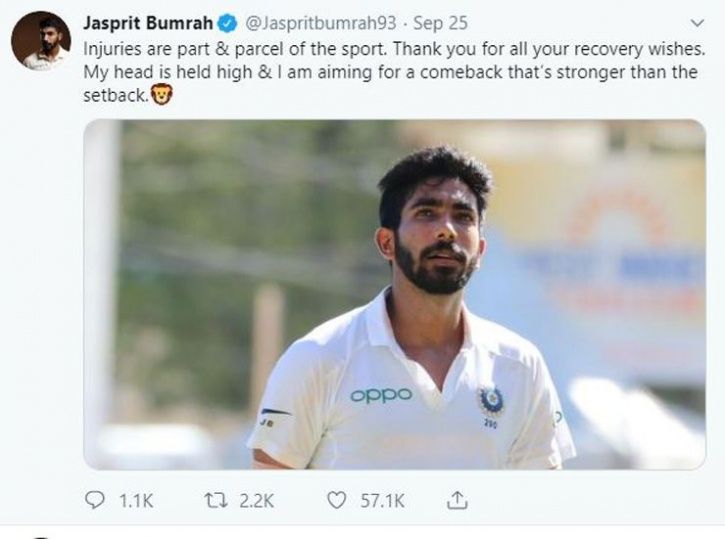The image size is (725, 539).
Task: Click the BCCI crest on the jersey
Action: pos(490,401)
